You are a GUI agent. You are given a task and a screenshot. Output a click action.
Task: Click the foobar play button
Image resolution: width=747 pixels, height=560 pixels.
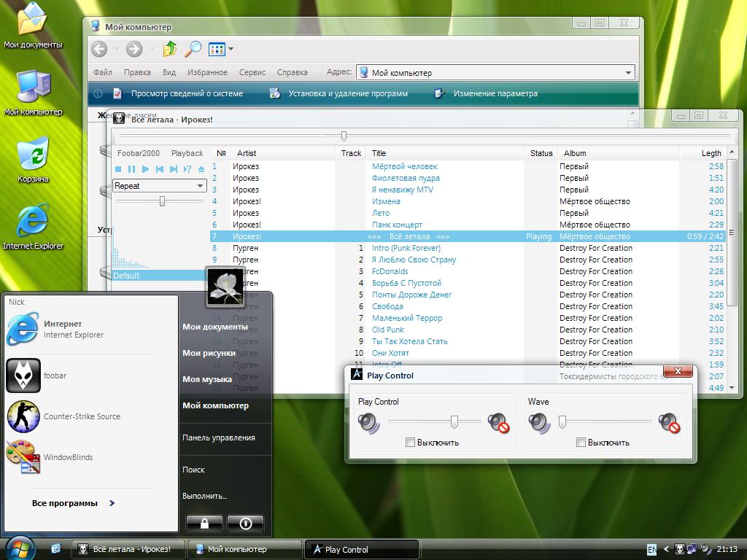click(146, 169)
